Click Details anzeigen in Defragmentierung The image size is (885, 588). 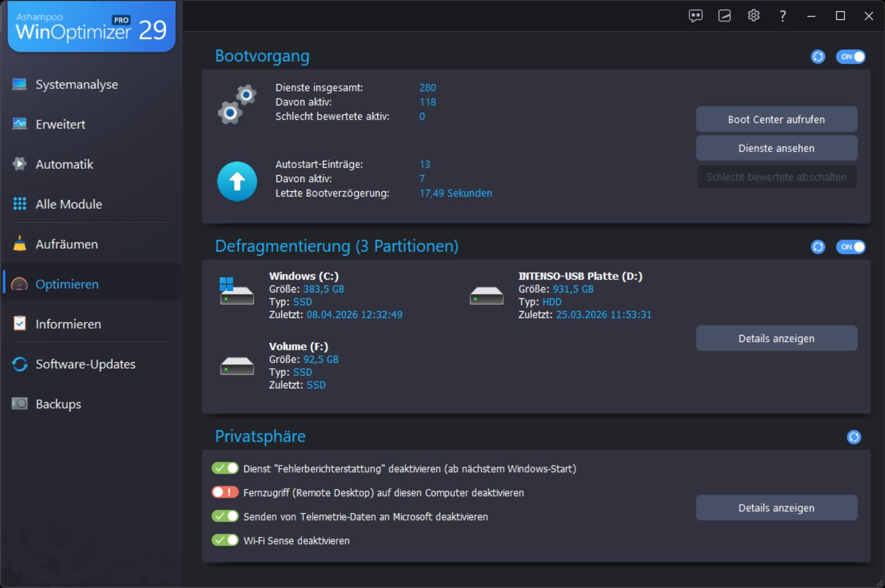776,338
